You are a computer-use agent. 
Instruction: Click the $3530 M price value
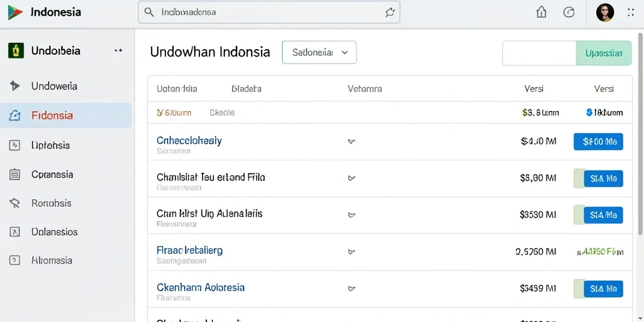[x=538, y=214]
